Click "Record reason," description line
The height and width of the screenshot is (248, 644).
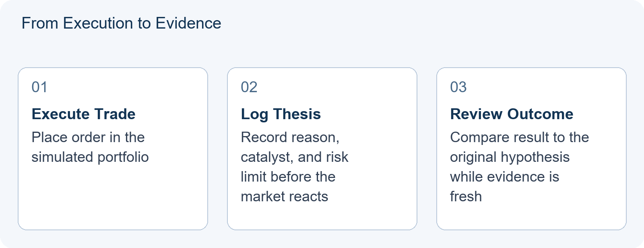coord(290,137)
